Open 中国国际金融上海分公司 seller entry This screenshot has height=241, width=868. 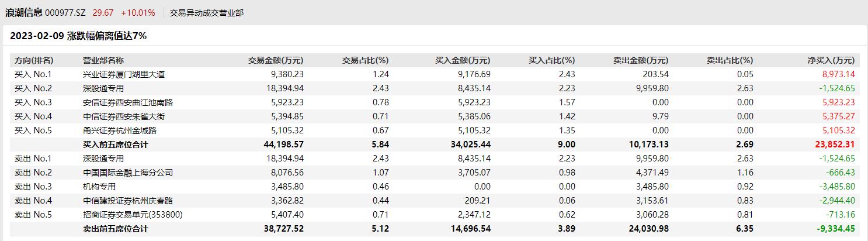coord(128,173)
